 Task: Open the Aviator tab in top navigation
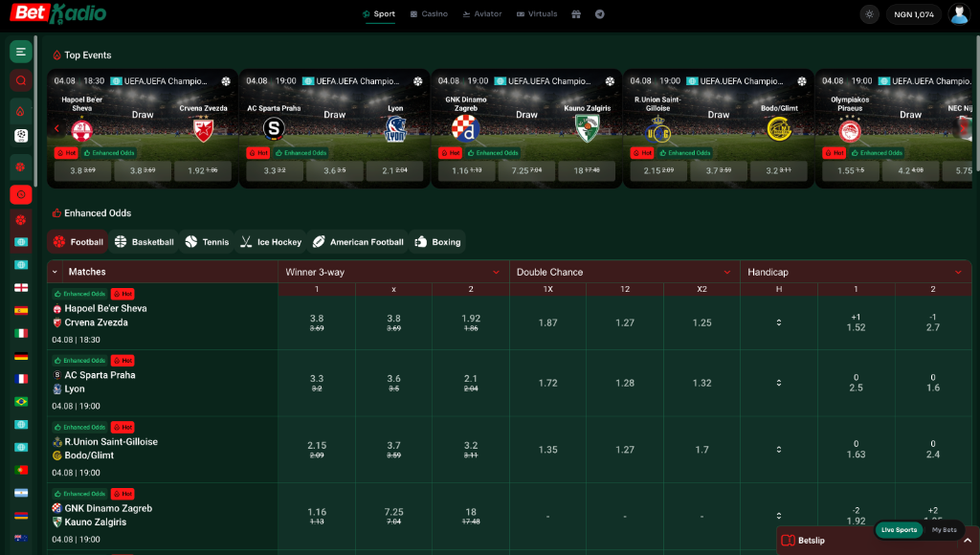point(482,13)
